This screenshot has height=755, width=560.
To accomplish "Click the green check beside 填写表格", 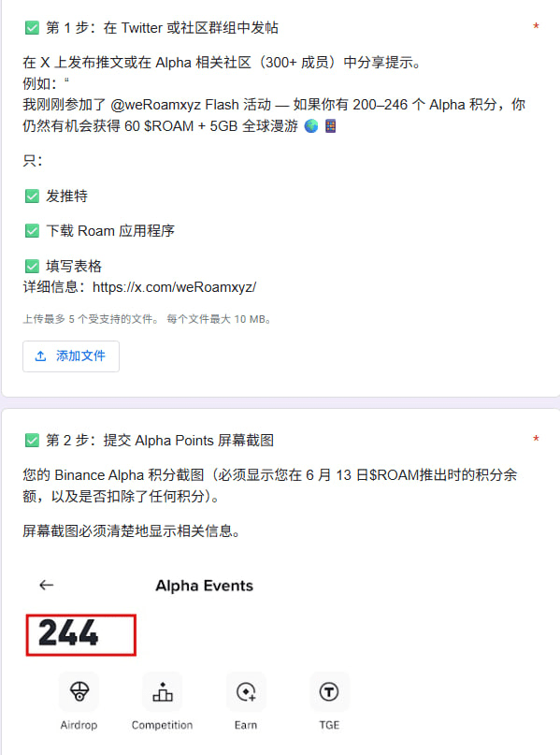I will [32, 266].
